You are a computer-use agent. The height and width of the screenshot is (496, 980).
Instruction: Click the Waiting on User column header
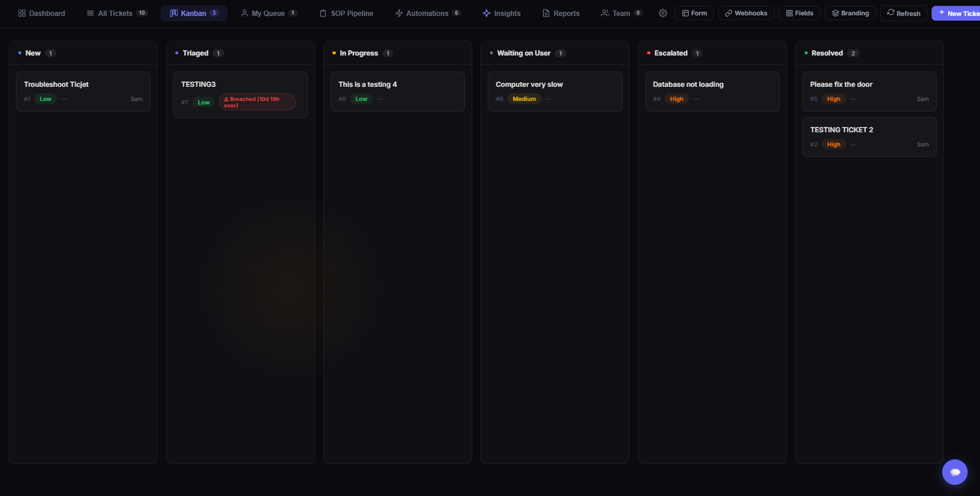555,53
